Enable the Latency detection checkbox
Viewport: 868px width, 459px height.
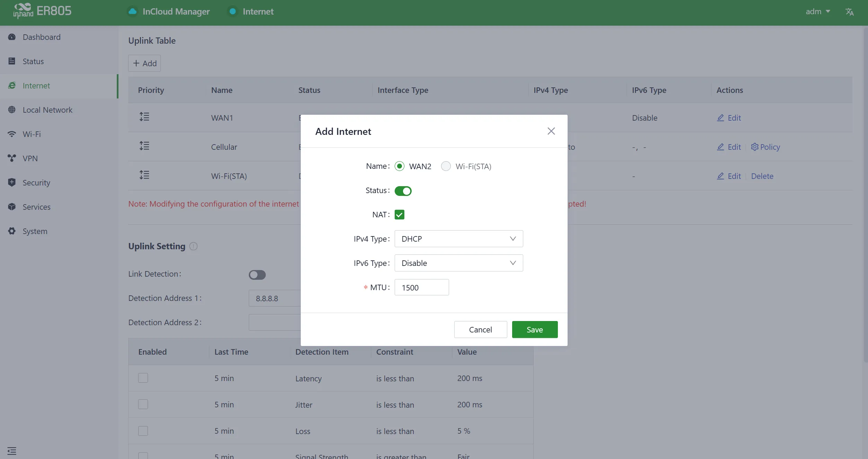click(x=143, y=378)
